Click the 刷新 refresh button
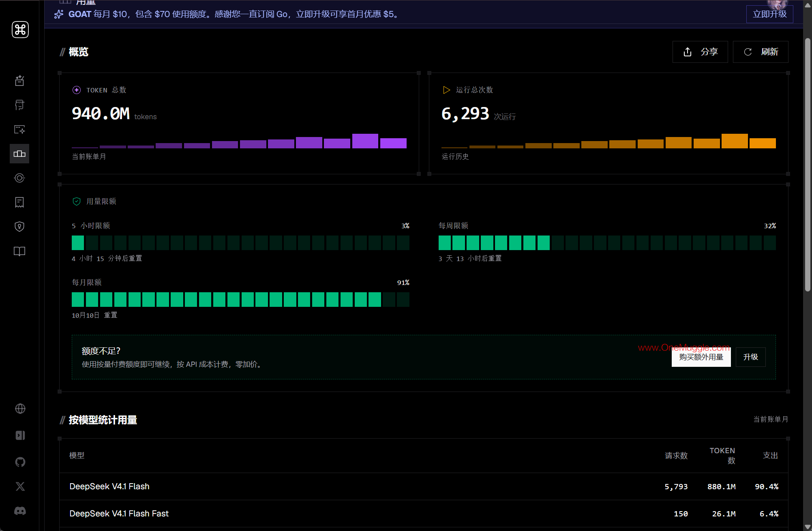Screen dimensions: 812x531 pyautogui.click(x=761, y=52)
